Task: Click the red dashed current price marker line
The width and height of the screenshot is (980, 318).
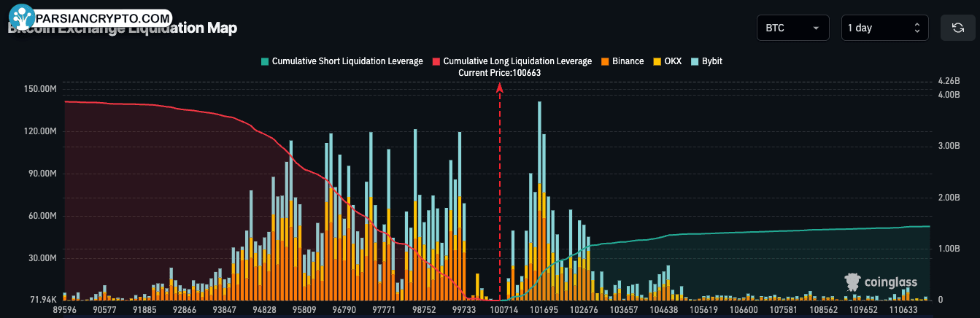Action: 500,193
